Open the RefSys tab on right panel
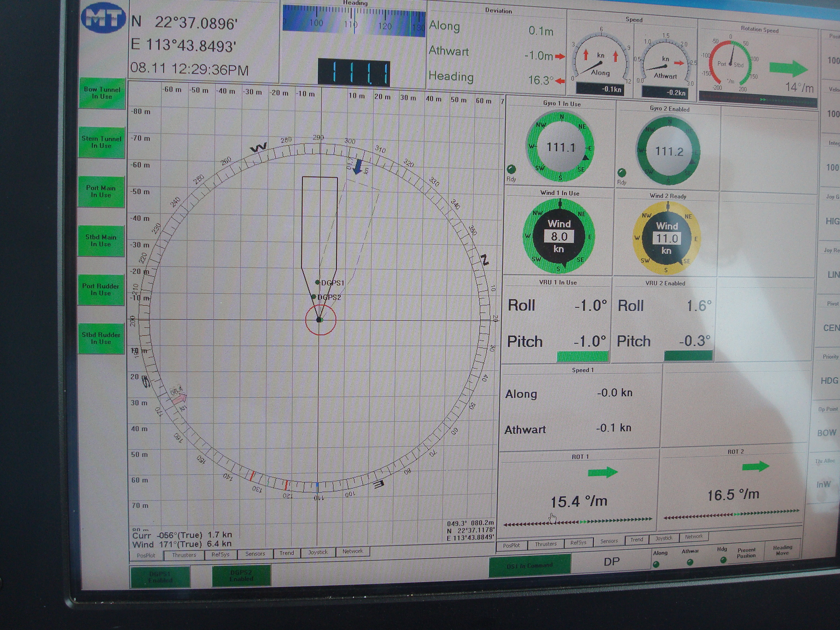The width and height of the screenshot is (840, 630). pos(578,543)
